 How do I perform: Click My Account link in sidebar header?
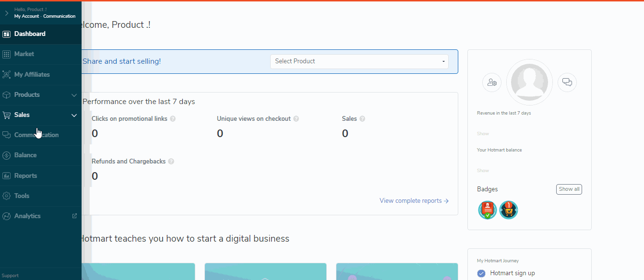(27, 16)
